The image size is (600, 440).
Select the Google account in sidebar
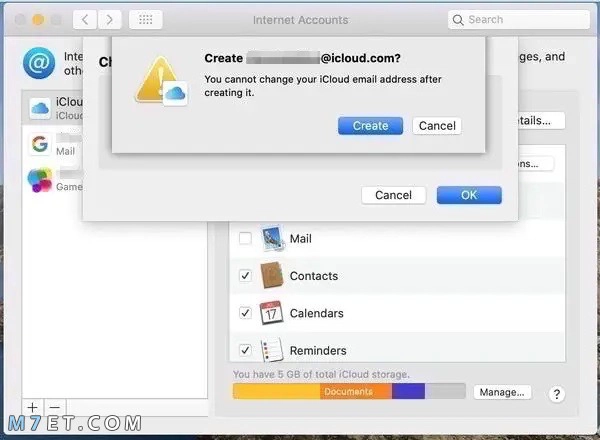pos(52,145)
